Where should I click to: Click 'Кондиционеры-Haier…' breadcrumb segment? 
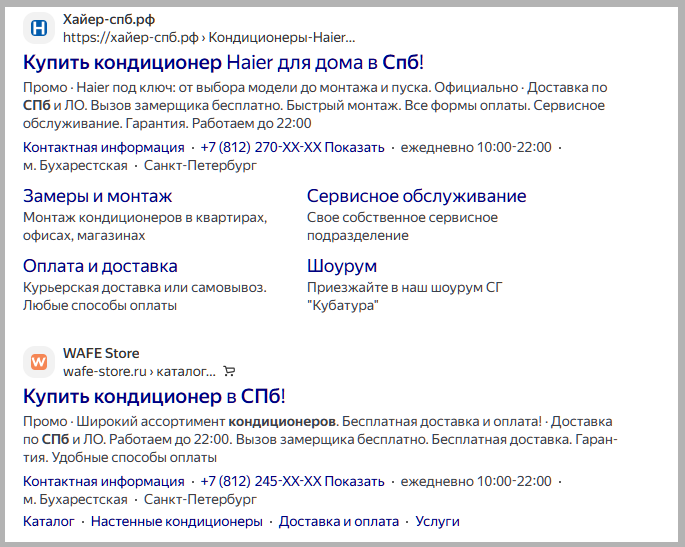pos(282,38)
